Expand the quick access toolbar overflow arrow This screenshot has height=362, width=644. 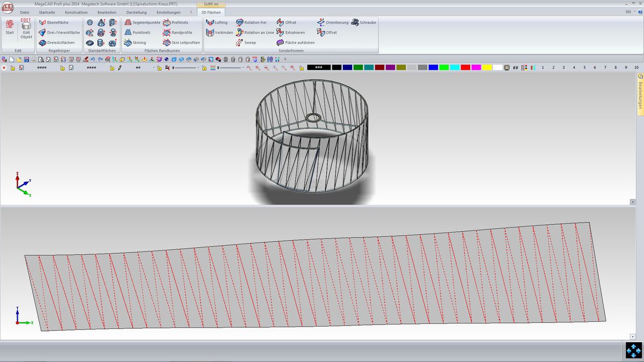point(285,59)
